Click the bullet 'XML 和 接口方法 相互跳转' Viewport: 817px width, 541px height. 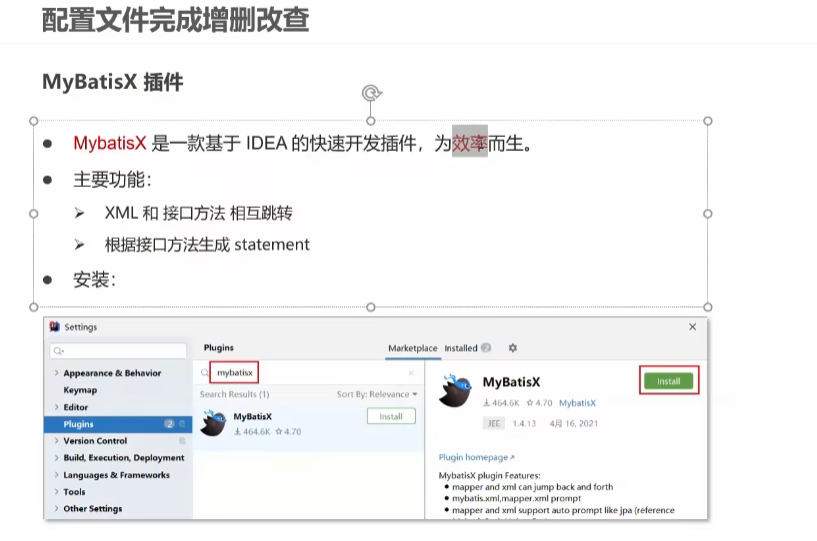(199, 213)
